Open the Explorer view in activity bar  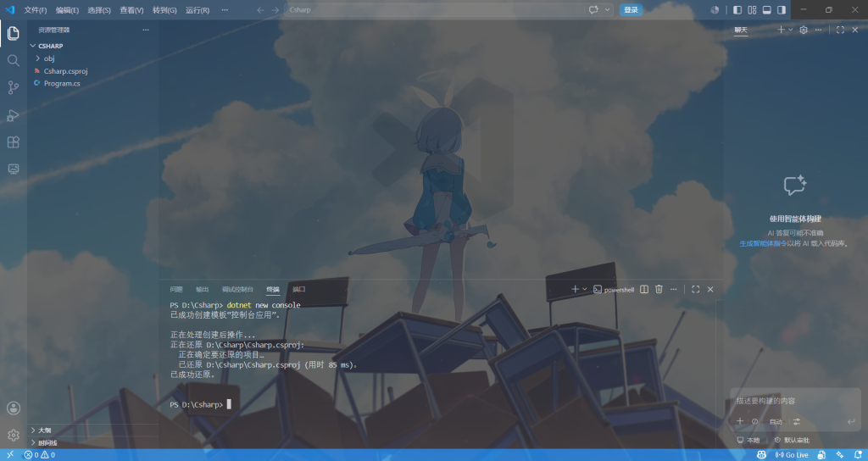[14, 33]
